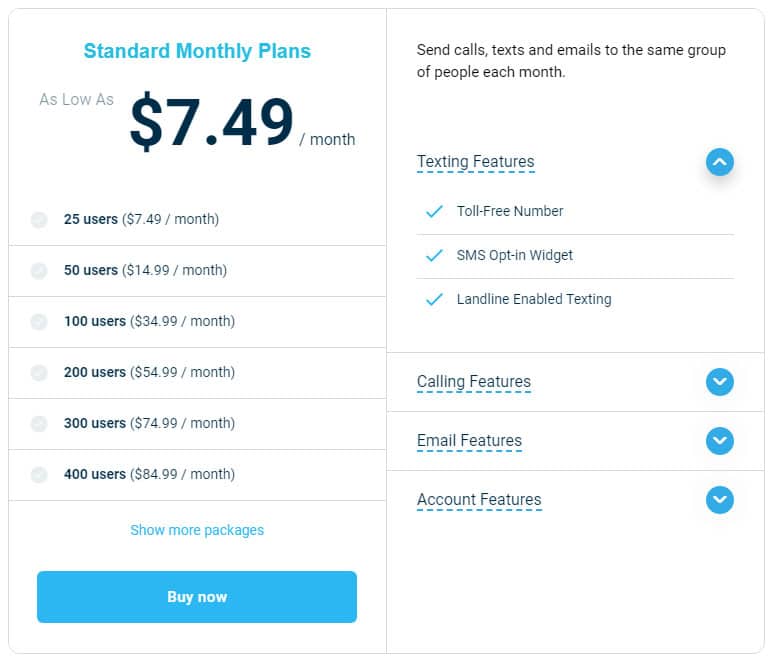Click the Landline Enabled Texting checkmark icon

tap(434, 299)
